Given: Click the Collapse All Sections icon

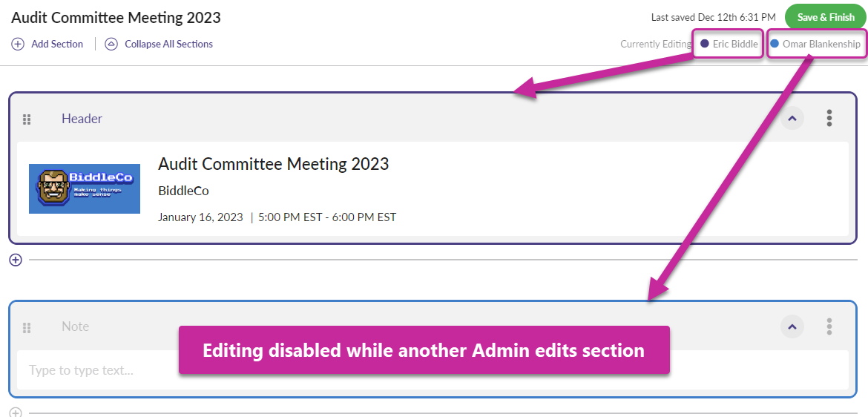Looking at the screenshot, I should 111,44.
